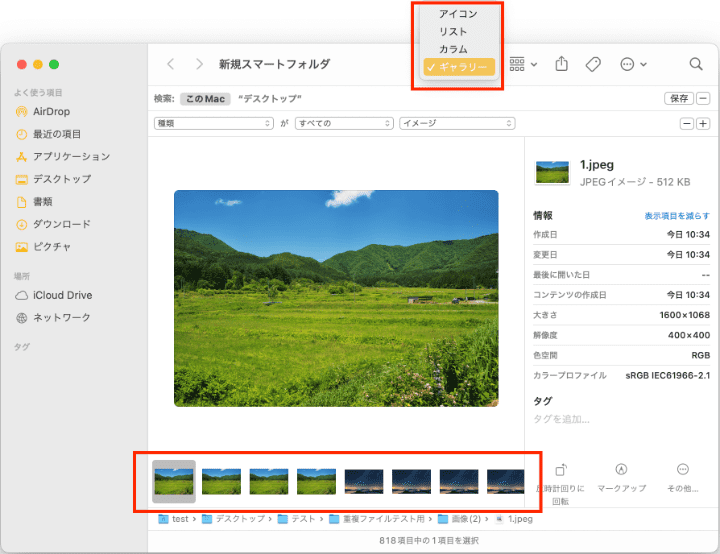
Task: Click the 表示項目を減らす link
Action: [677, 216]
